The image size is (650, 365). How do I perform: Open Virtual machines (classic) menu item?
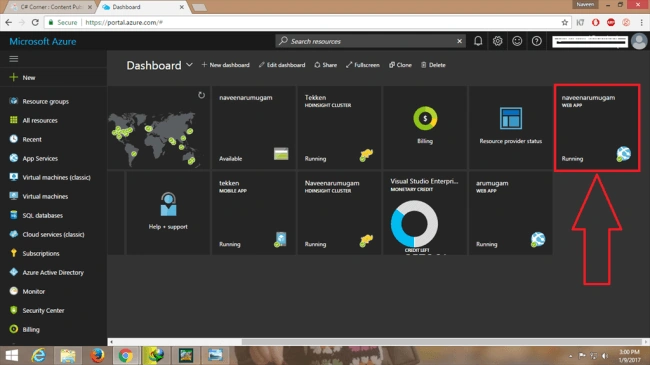(x=53, y=177)
